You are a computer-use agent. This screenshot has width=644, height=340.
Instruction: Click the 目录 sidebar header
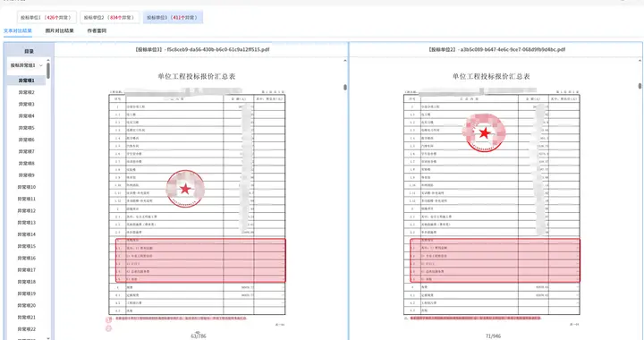click(x=29, y=51)
